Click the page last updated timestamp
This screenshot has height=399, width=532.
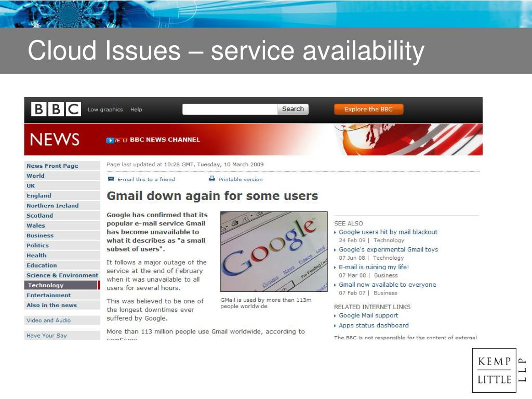tap(185, 165)
